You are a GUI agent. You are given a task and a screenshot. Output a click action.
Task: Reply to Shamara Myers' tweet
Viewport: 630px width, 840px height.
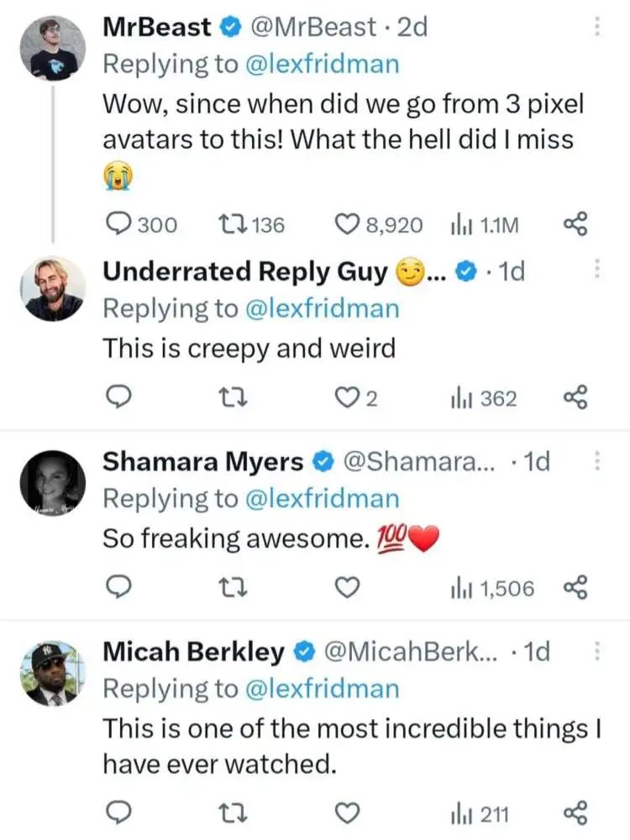pyautogui.click(x=121, y=589)
